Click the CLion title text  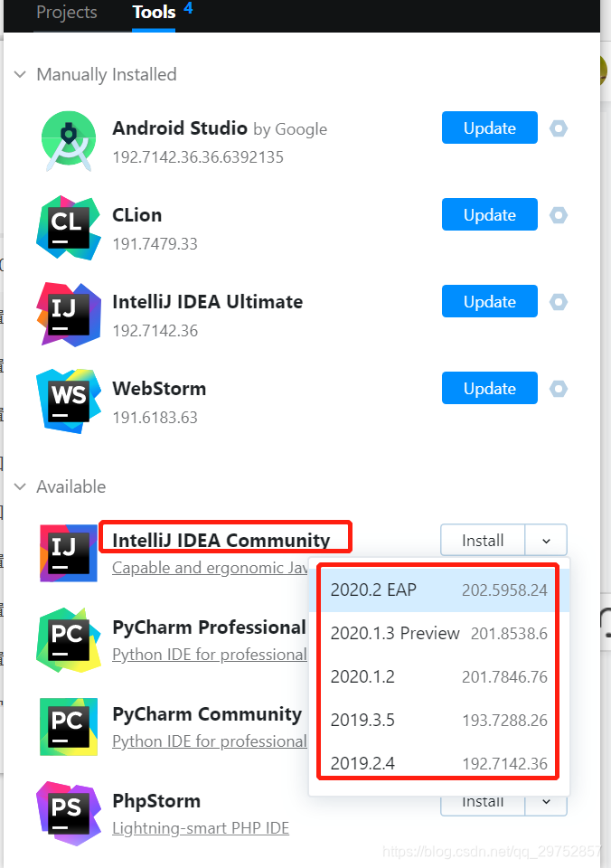(x=136, y=215)
